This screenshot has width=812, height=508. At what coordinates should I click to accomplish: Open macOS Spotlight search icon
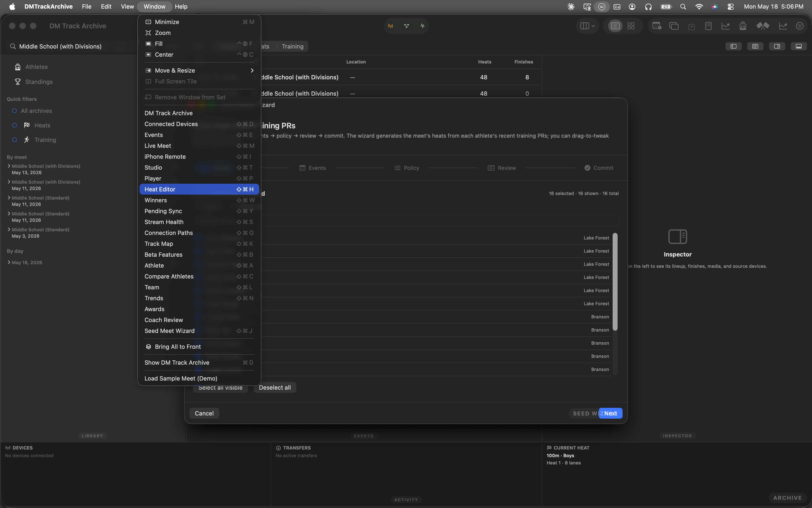pyautogui.click(x=683, y=7)
